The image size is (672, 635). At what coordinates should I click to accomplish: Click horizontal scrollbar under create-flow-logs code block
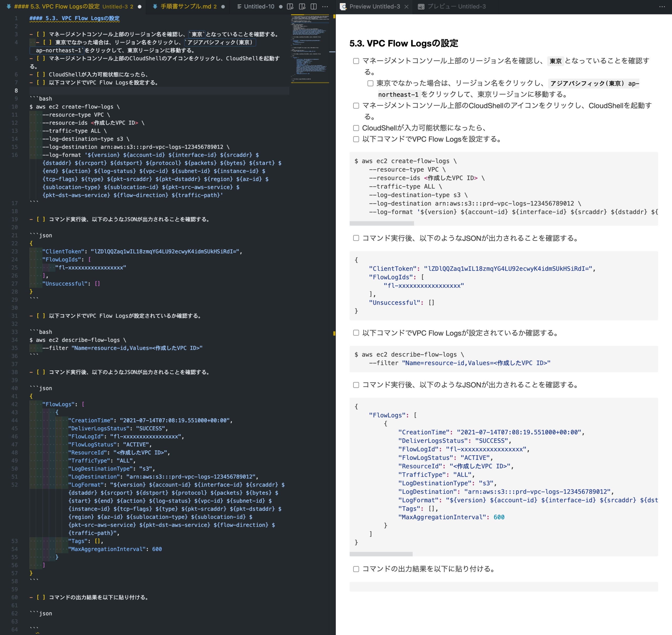pyautogui.click(x=381, y=223)
